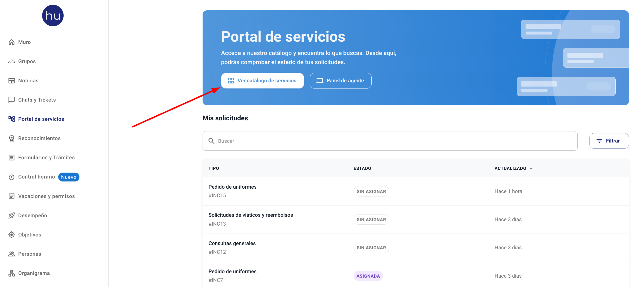644x287 pixels.
Task: Sort by the Actualizado column arrow
Action: (531, 169)
